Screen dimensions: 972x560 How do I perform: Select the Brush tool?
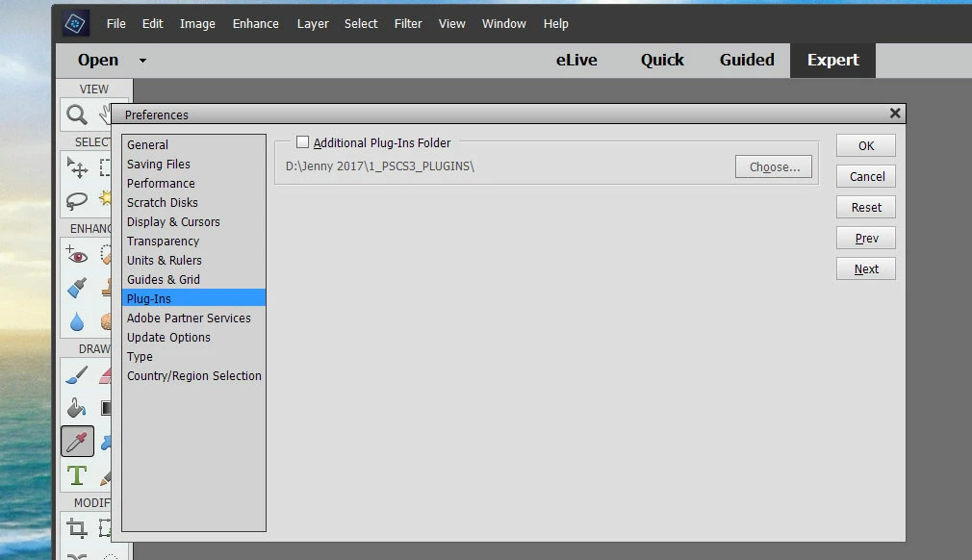(77, 375)
